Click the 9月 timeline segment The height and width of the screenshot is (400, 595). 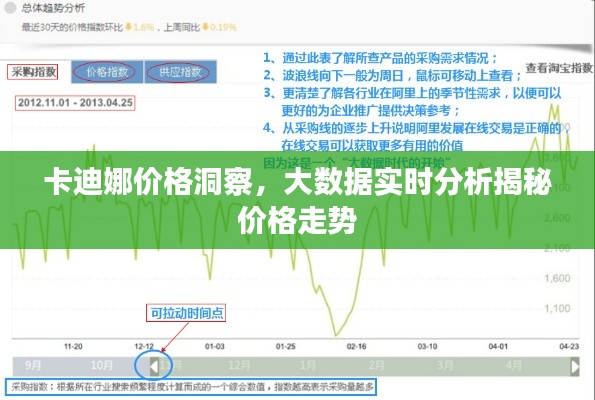point(33,366)
